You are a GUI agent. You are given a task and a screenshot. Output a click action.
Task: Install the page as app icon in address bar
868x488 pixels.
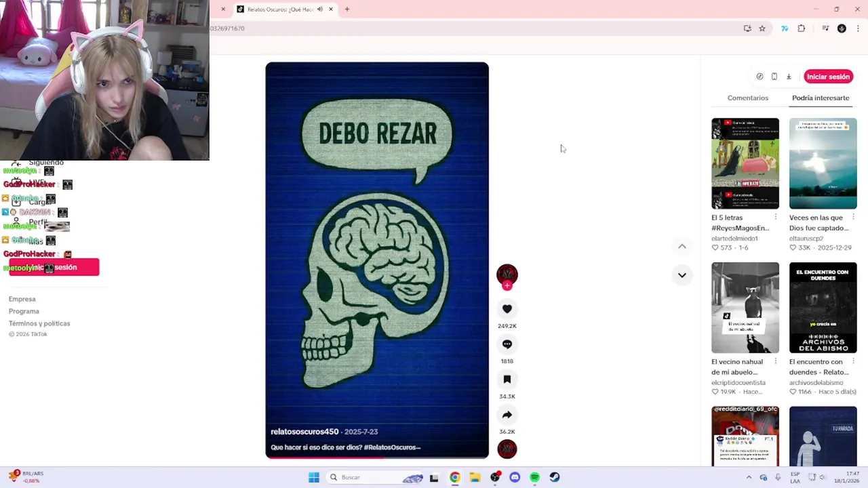click(747, 28)
